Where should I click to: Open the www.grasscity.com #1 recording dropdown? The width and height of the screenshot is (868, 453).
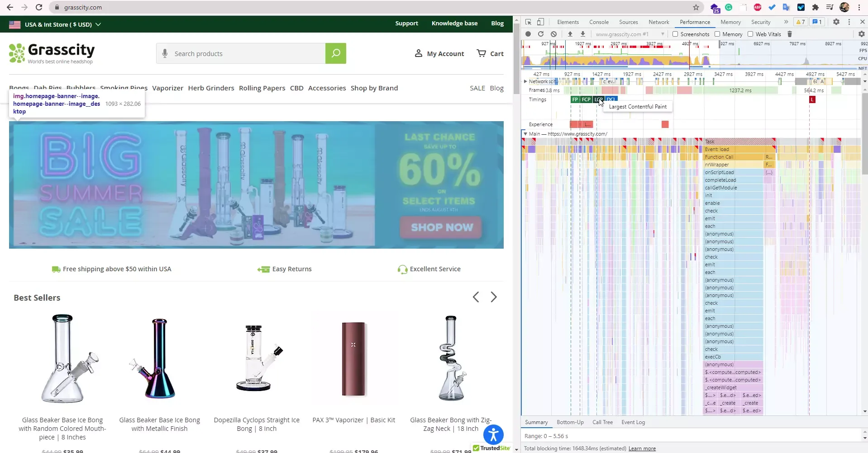(x=629, y=34)
